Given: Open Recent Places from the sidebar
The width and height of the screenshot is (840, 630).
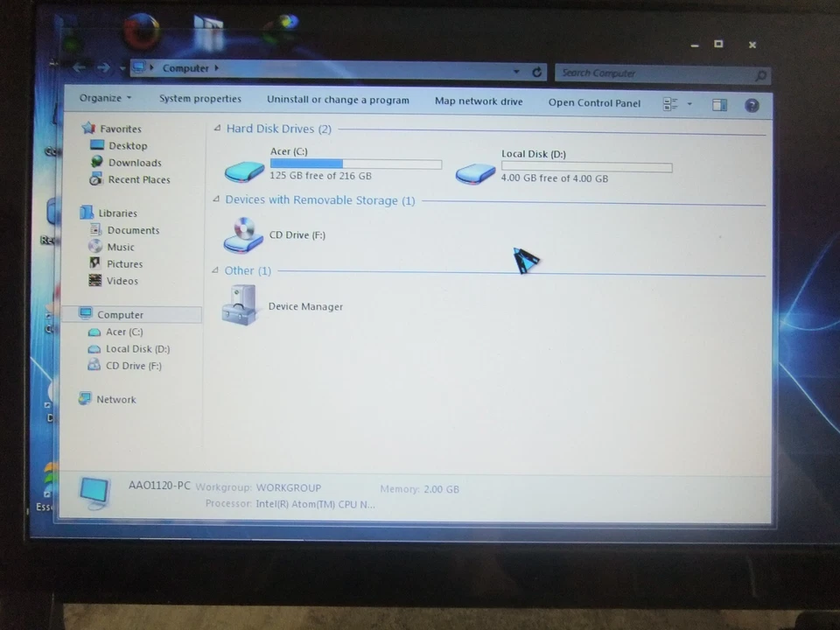Looking at the screenshot, I should (139, 179).
